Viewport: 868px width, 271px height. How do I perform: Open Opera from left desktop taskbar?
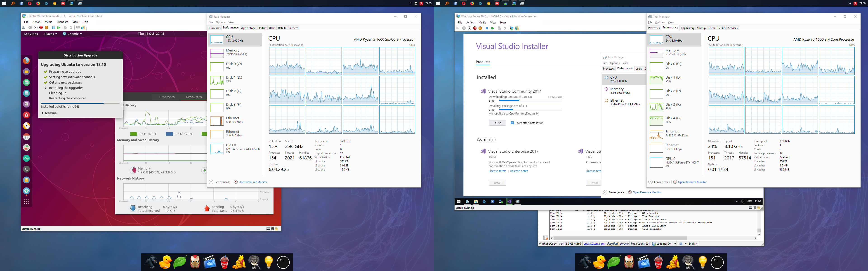pos(30,3)
